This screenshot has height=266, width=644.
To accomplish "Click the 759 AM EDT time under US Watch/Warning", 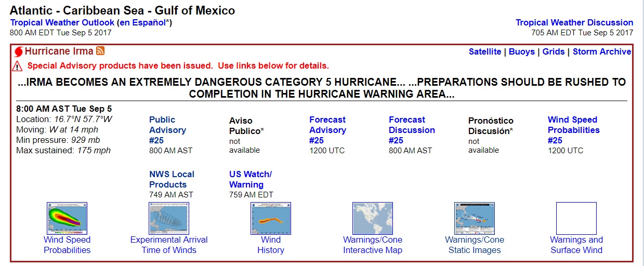I will point(251,195).
